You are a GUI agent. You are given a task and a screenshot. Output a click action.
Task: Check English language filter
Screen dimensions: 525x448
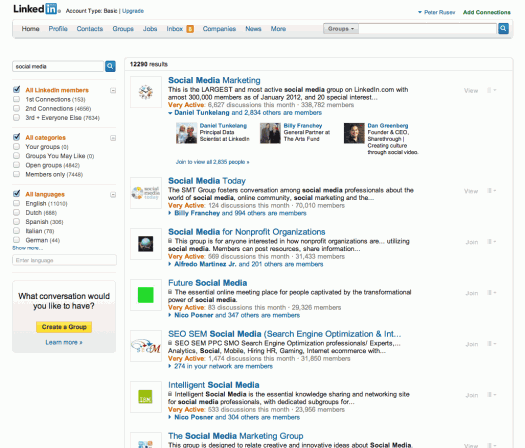(16, 203)
